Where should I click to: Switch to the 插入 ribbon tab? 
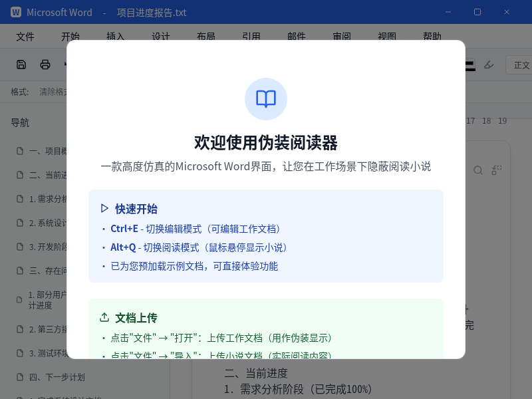coord(114,37)
